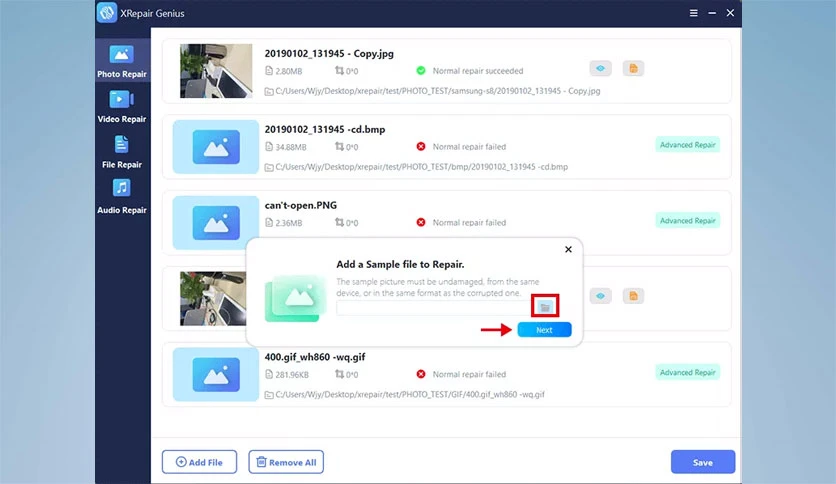Click the green sample image illustration in dialog
The height and width of the screenshot is (484, 836).
click(x=295, y=299)
